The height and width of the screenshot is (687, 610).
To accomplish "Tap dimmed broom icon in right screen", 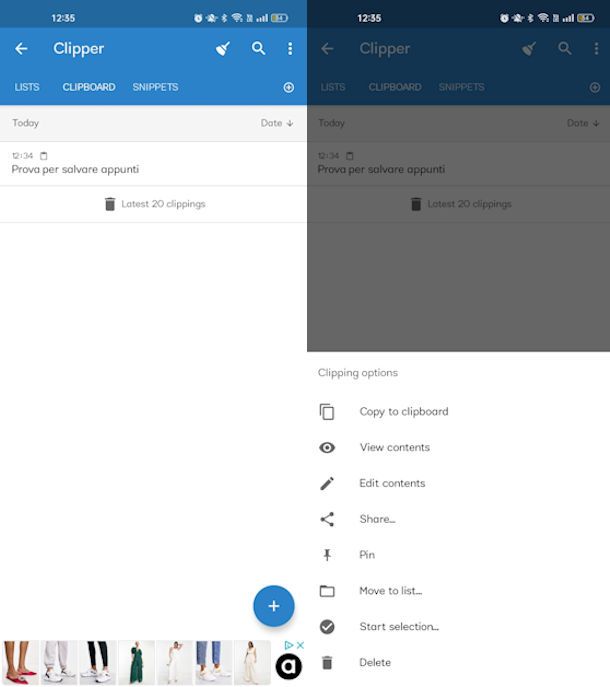I will (x=529, y=49).
